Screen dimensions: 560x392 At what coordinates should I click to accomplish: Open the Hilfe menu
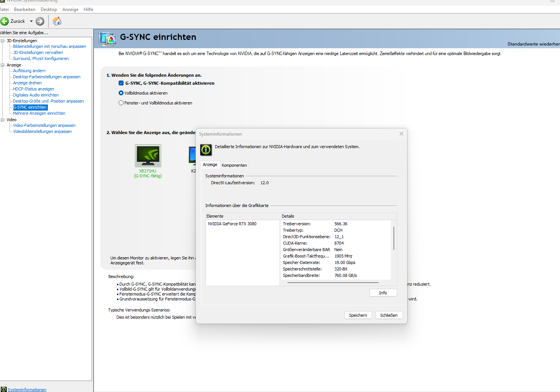[x=89, y=9]
